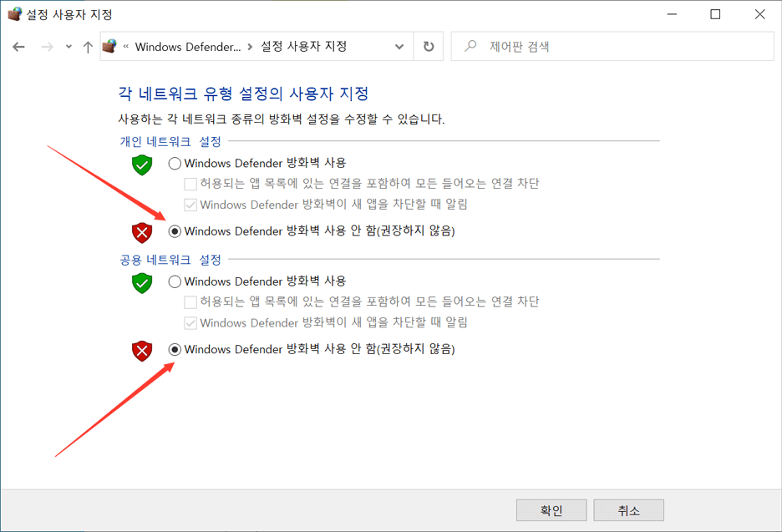Click red shield icon in 개인 네트워크

142,233
